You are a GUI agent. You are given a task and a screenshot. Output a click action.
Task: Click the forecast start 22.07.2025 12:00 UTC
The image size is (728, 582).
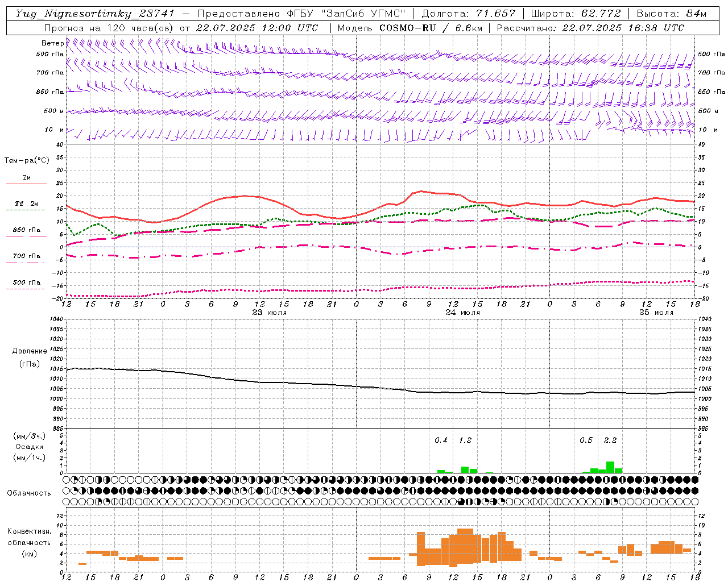click(257, 28)
